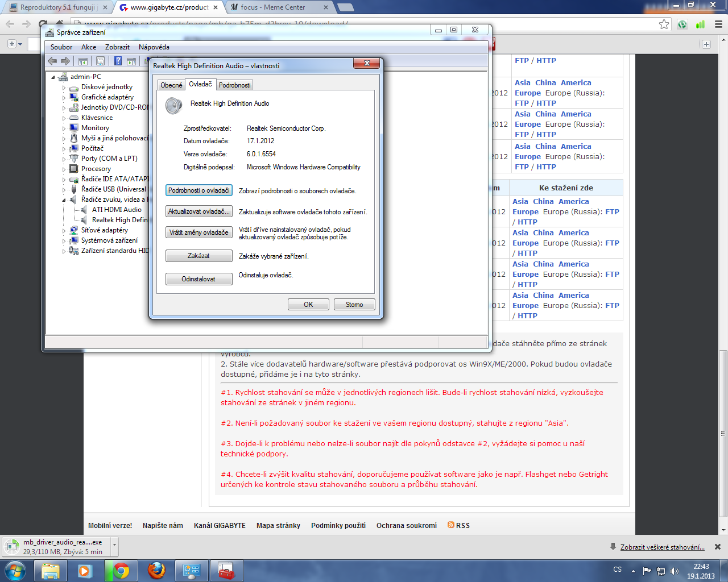Screen dimensions: 728x582
Task: Open the Help question-mark toolbar icon
Action: click(118, 61)
